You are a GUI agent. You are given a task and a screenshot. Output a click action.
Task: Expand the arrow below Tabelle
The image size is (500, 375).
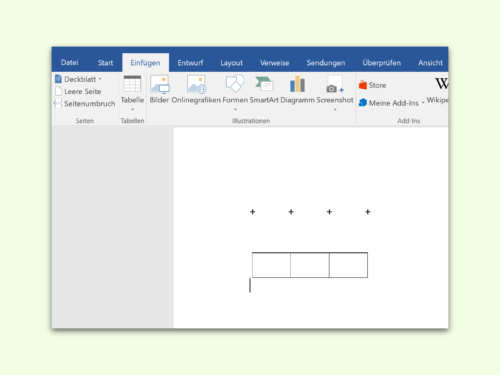pos(132,109)
